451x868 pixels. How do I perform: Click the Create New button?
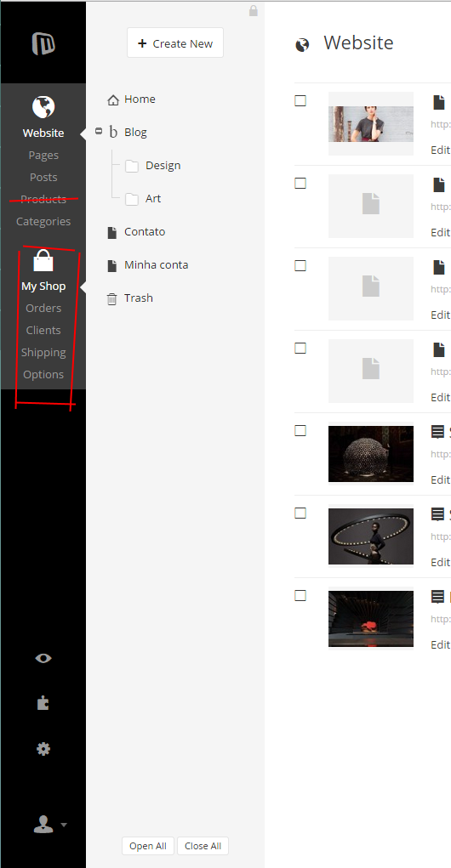pyautogui.click(x=175, y=43)
